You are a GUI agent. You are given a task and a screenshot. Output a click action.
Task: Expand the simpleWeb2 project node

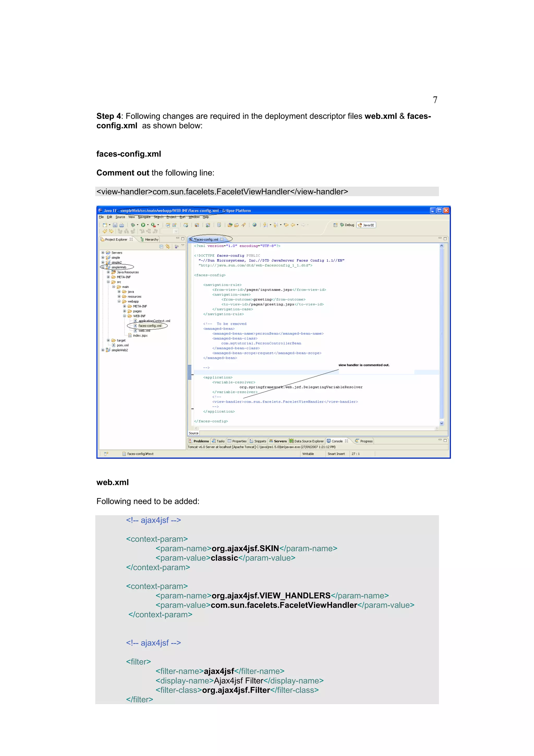103,350
